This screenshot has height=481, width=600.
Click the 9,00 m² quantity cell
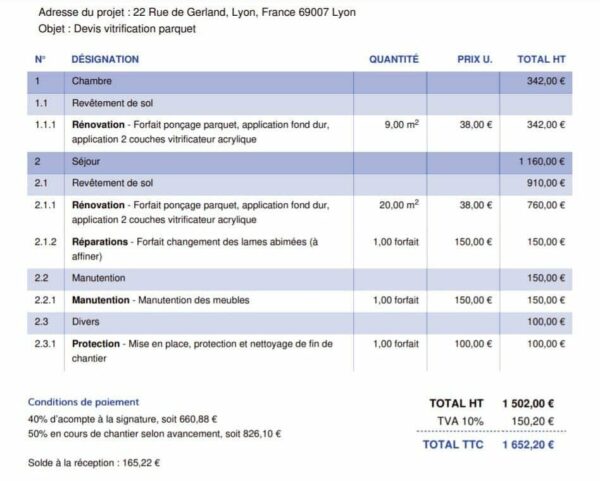click(401, 124)
